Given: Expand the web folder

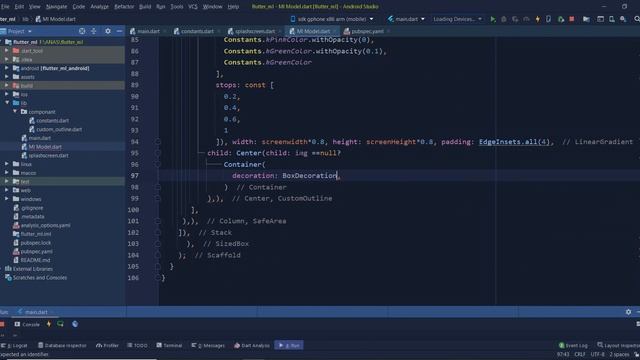Looking at the screenshot, I should coord(7,190).
